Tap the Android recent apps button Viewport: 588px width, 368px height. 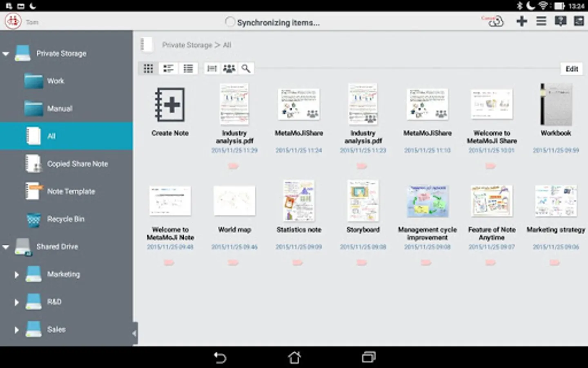pyautogui.click(x=369, y=357)
